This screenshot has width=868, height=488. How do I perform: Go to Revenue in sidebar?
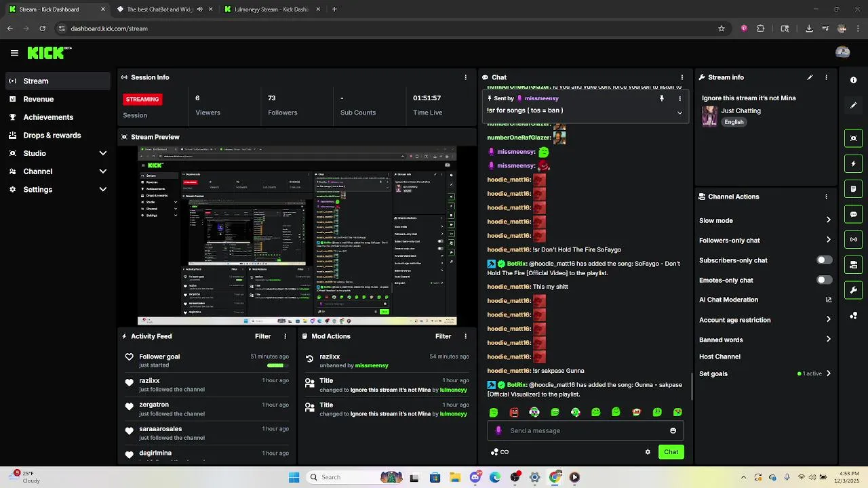[x=57, y=99]
